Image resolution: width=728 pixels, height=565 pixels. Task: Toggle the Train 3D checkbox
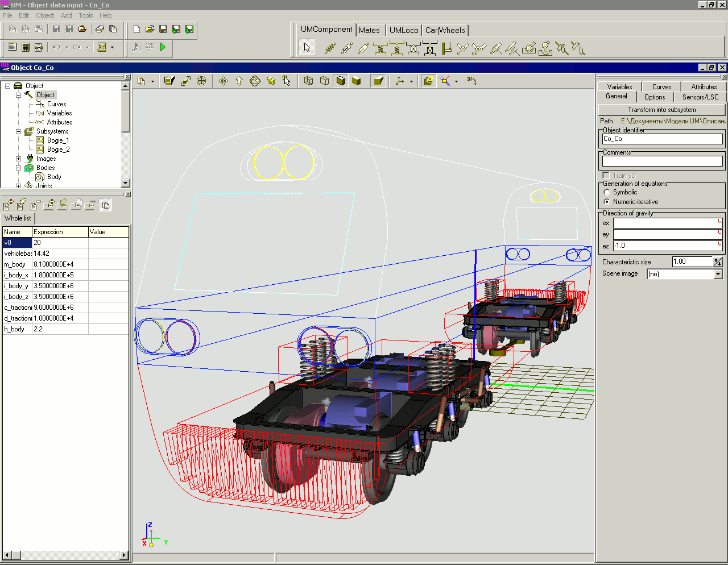[x=605, y=175]
